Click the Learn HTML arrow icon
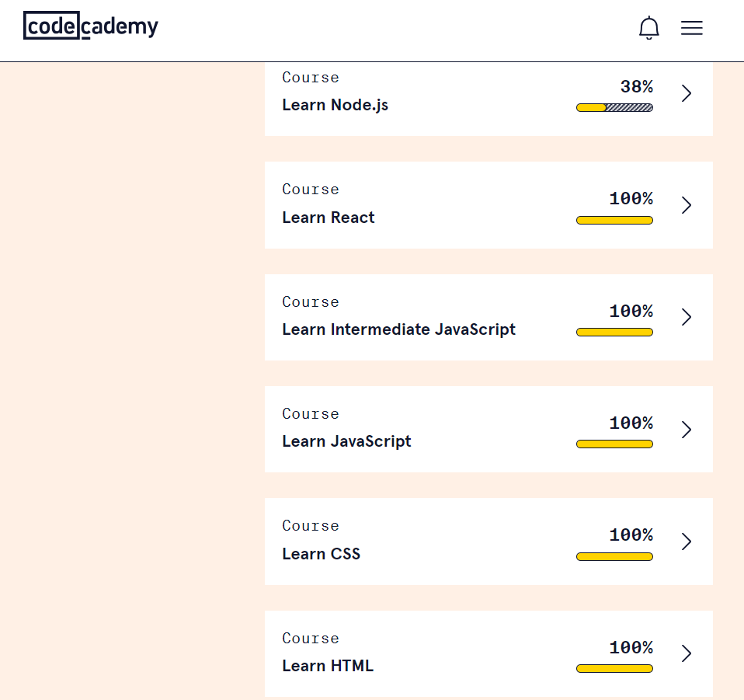 (686, 653)
